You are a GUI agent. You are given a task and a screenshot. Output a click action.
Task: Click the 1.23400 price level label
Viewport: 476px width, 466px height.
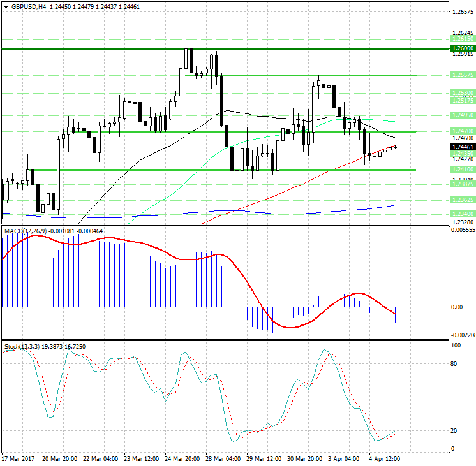click(462, 214)
